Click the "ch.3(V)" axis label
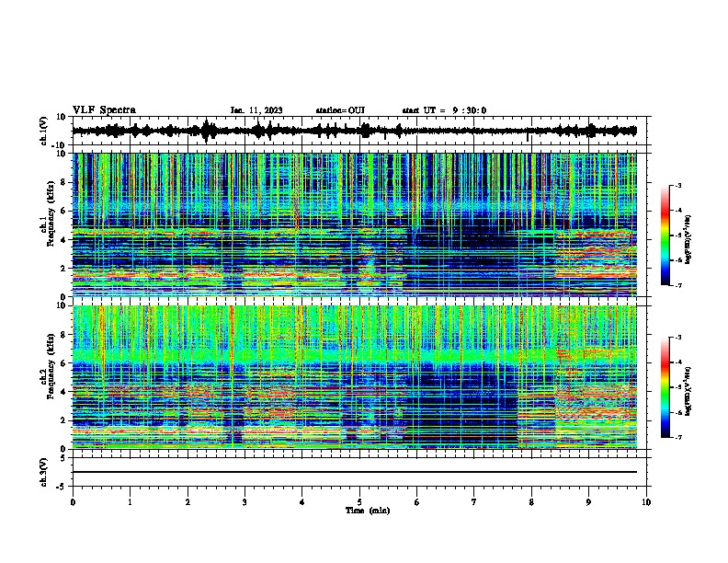 pyautogui.click(x=44, y=472)
